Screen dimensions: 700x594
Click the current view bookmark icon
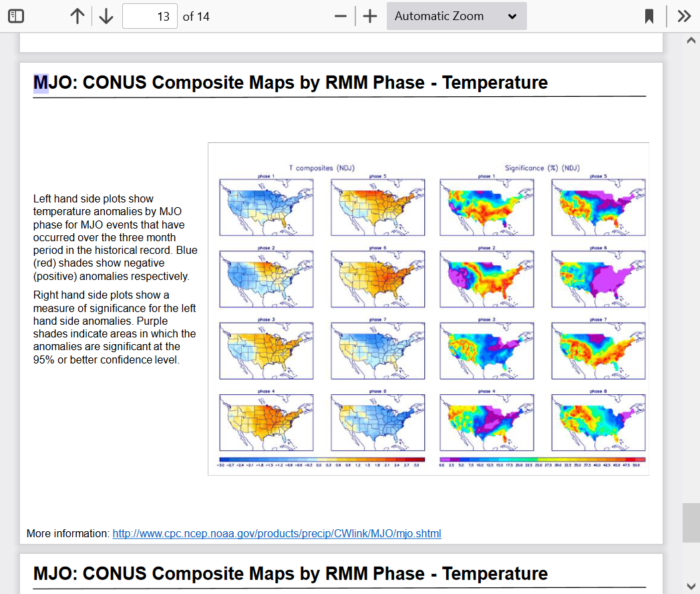(649, 16)
